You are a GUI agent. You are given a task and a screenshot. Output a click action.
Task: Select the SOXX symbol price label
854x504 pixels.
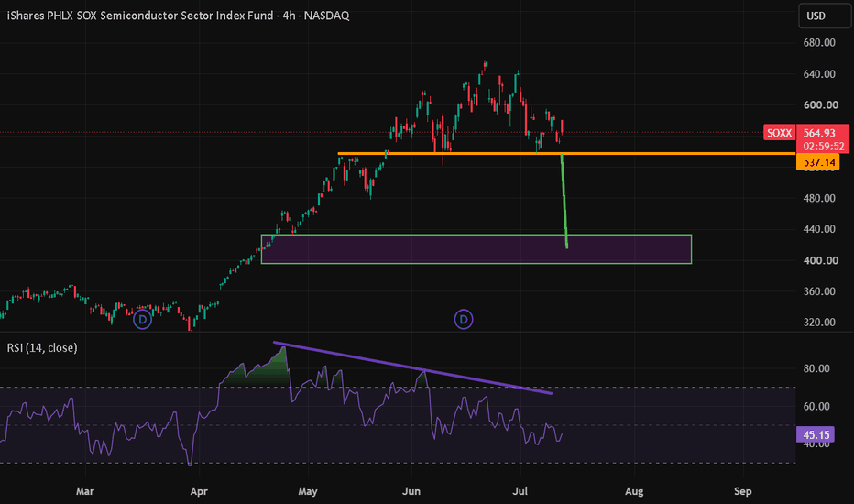[780, 133]
